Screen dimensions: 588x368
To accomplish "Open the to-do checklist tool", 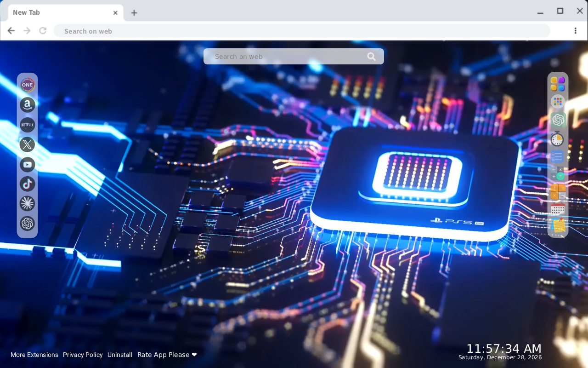I will [558, 156].
